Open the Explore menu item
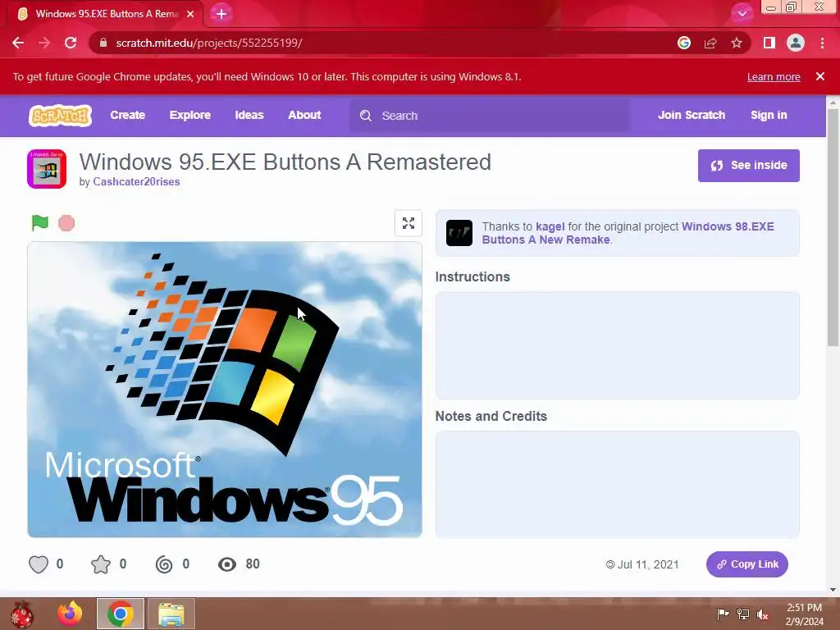 click(189, 115)
